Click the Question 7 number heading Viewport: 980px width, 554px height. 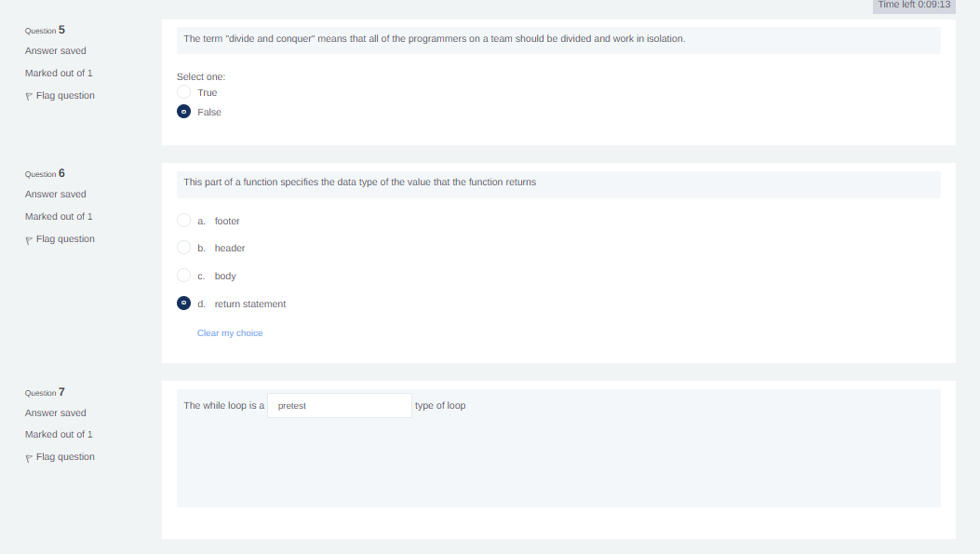tap(45, 392)
